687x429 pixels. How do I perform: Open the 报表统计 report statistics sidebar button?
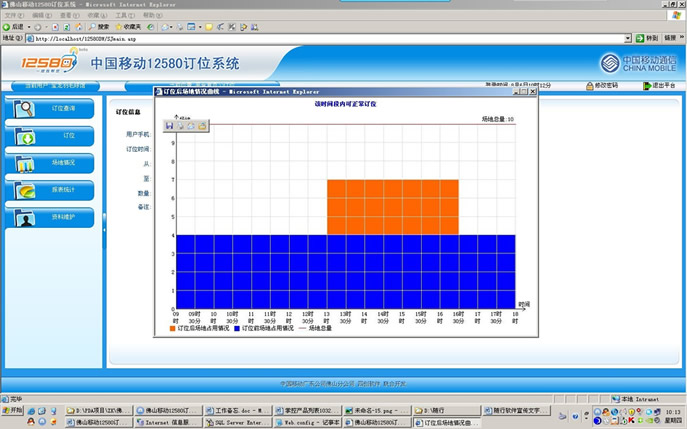[x=50, y=190]
